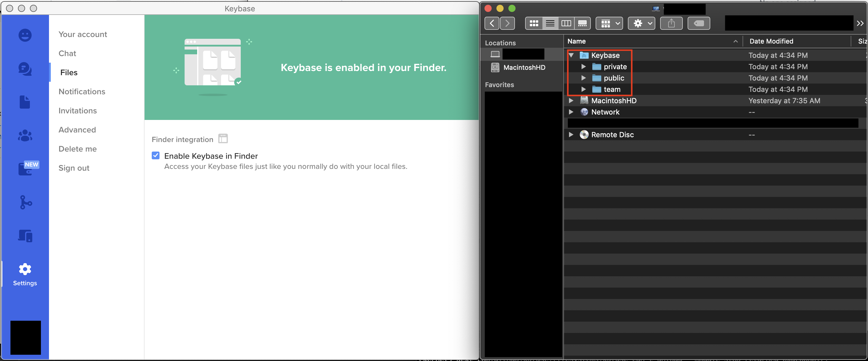The image size is (868, 361).
Task: Select the Keybase folder name in Finder
Action: tap(605, 55)
